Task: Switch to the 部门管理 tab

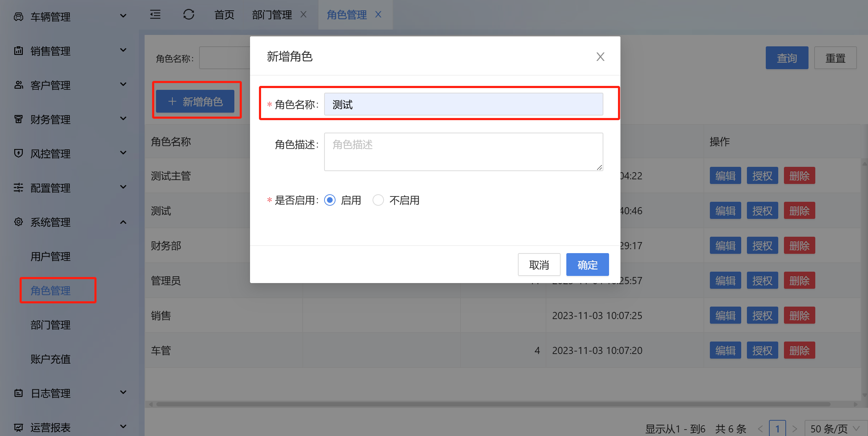Action: pyautogui.click(x=272, y=15)
